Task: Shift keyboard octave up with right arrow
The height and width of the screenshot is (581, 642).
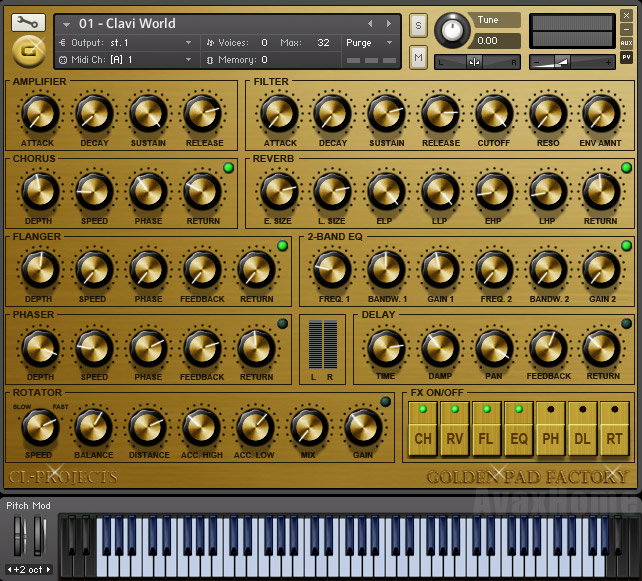Action: coord(48,569)
